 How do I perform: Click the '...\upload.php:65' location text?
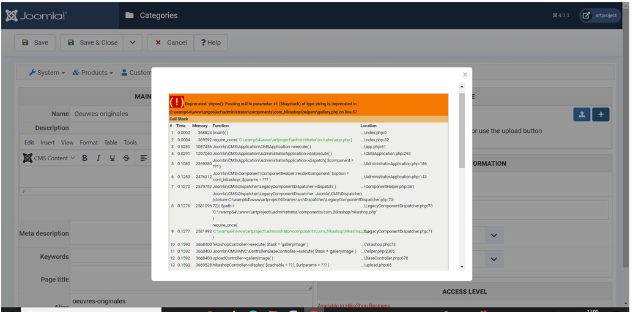[x=376, y=265]
